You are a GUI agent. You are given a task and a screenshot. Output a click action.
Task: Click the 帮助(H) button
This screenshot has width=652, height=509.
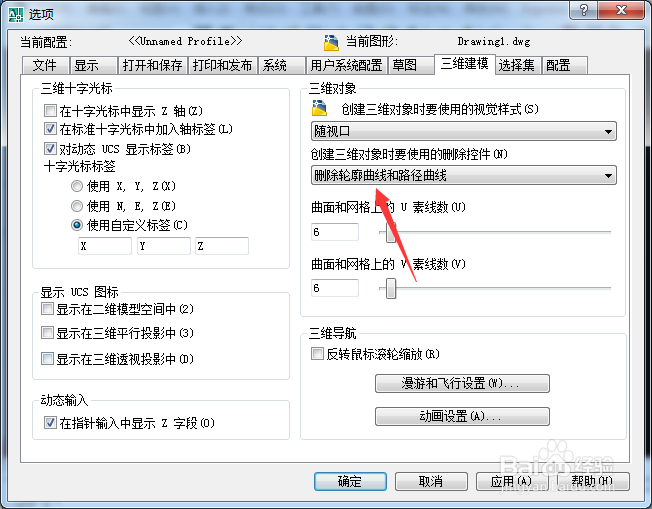593,482
